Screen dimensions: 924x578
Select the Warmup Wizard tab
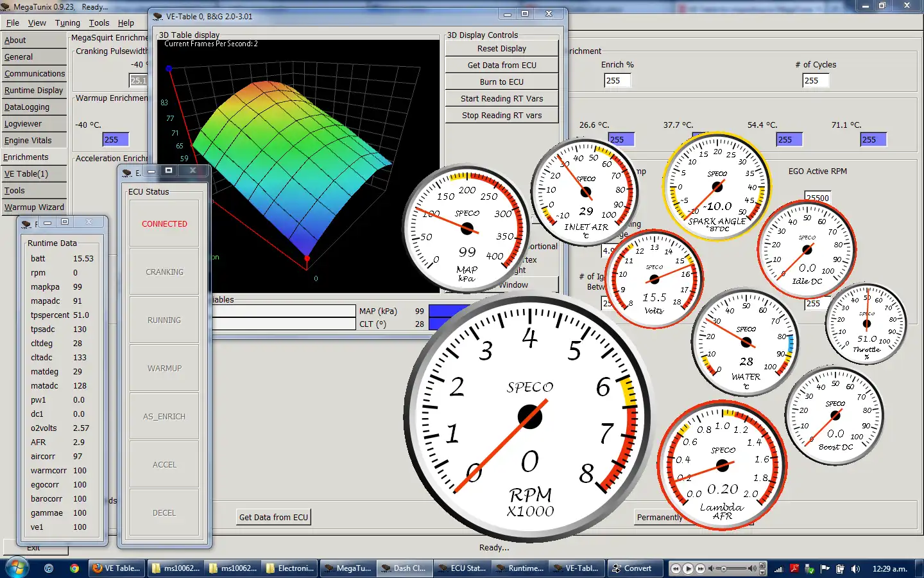coord(34,207)
